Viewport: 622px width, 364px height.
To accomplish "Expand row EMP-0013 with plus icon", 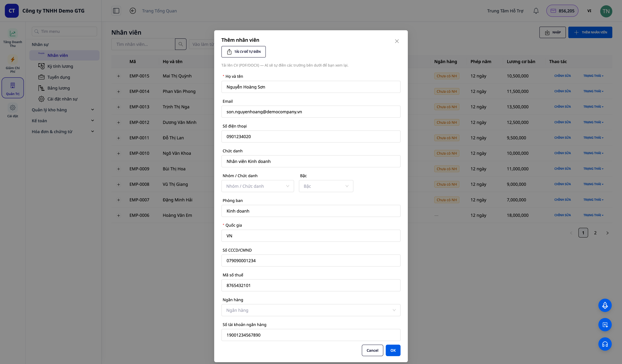I will (x=118, y=107).
